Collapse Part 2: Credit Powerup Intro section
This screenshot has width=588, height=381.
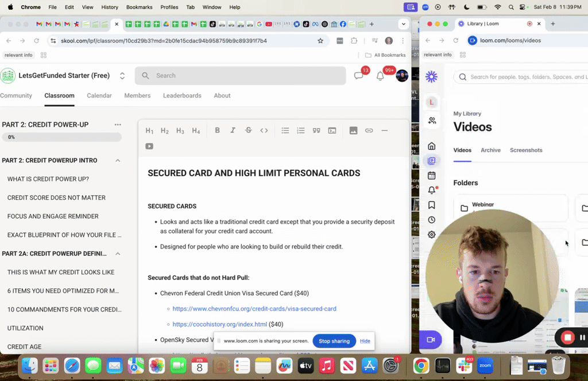pyautogui.click(x=118, y=160)
